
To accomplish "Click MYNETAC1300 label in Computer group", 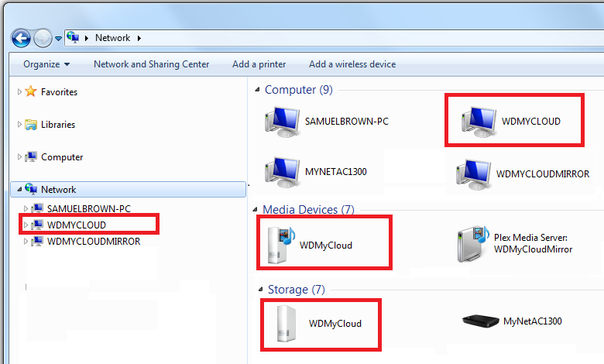I will pyautogui.click(x=336, y=172).
